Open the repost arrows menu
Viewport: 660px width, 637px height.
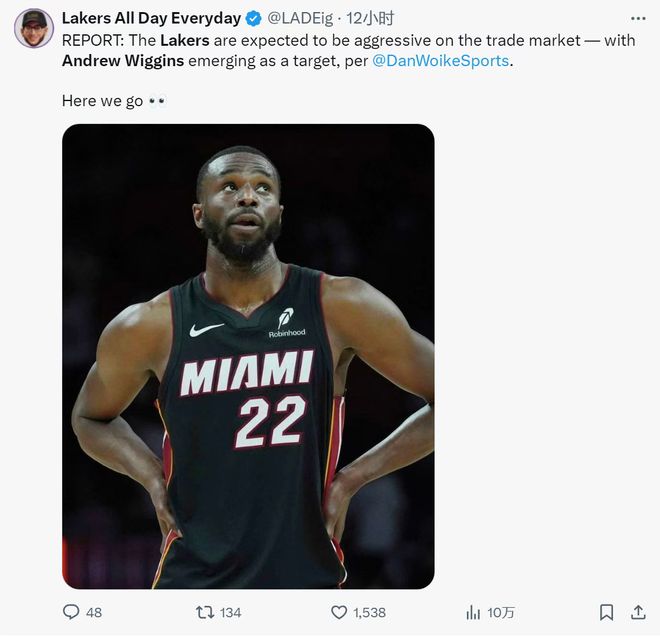point(204,612)
